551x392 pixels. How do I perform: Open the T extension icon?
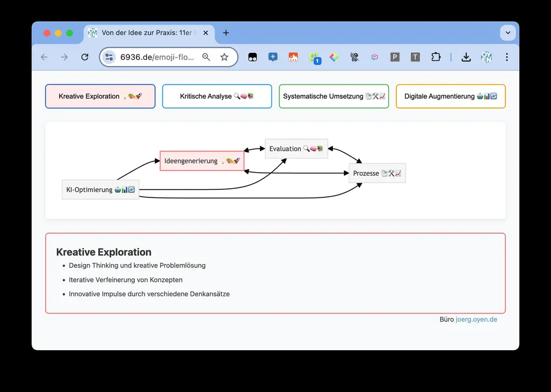416,57
